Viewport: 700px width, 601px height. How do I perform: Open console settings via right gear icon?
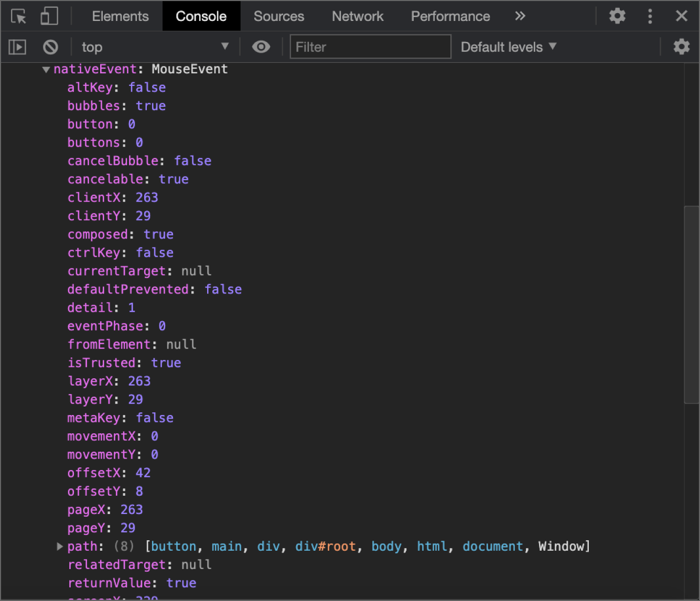(682, 47)
